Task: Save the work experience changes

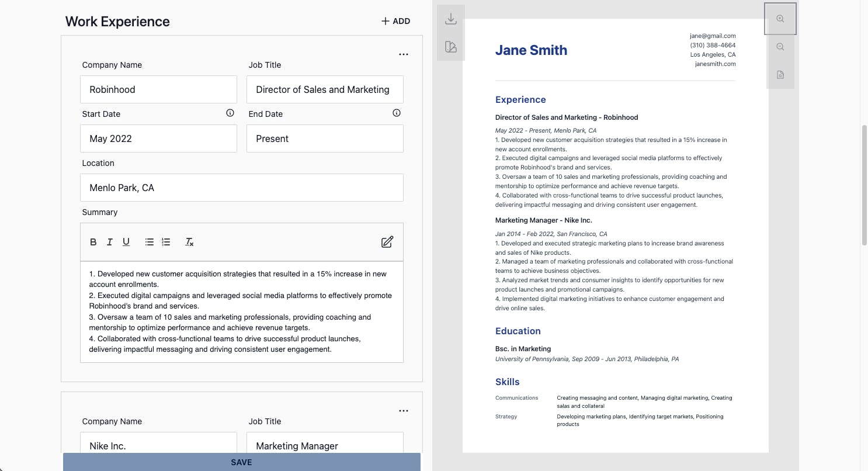Action: coord(242,462)
